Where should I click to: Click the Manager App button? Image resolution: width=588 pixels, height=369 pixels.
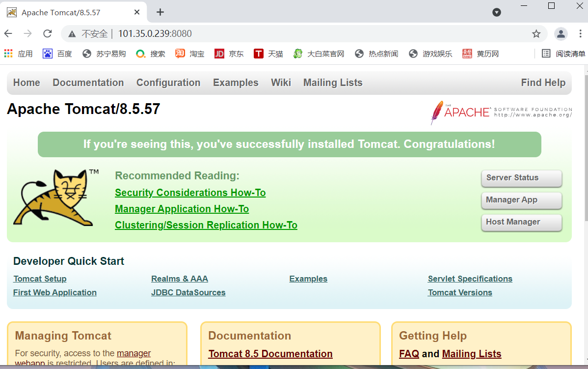pyautogui.click(x=521, y=200)
